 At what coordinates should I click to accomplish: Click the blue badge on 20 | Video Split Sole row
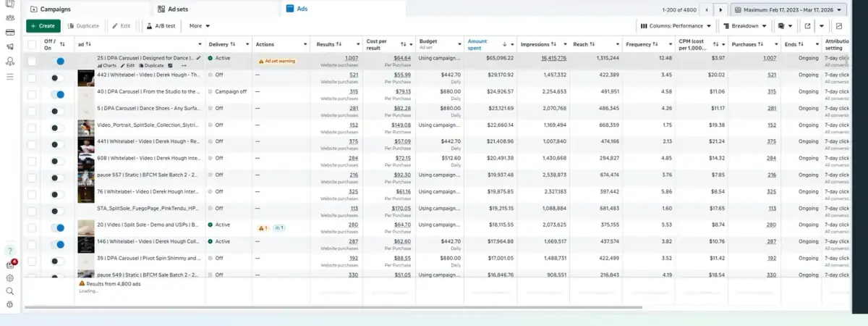point(278,227)
